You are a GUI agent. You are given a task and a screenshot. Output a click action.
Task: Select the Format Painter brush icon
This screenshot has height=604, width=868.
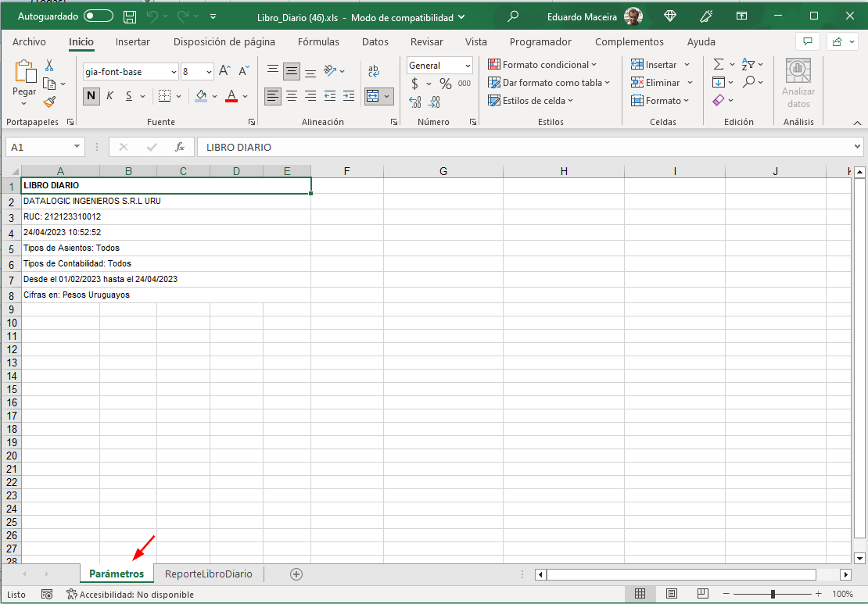(x=49, y=102)
